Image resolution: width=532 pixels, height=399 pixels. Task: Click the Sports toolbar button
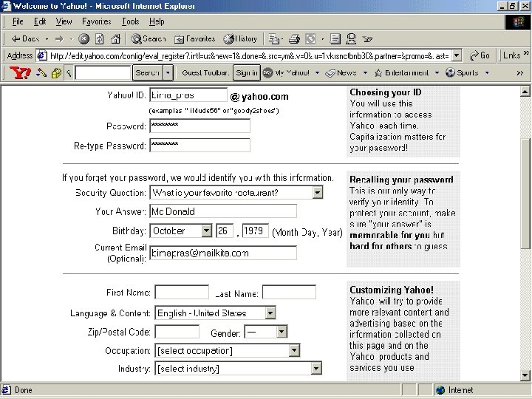tap(462, 72)
